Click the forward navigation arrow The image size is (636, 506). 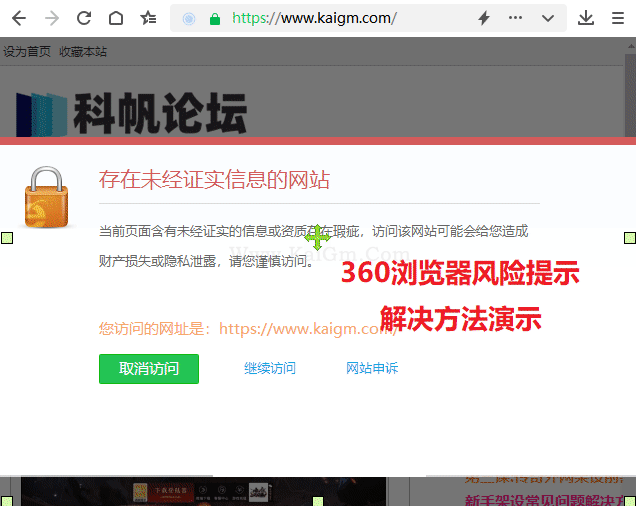pos(52,18)
